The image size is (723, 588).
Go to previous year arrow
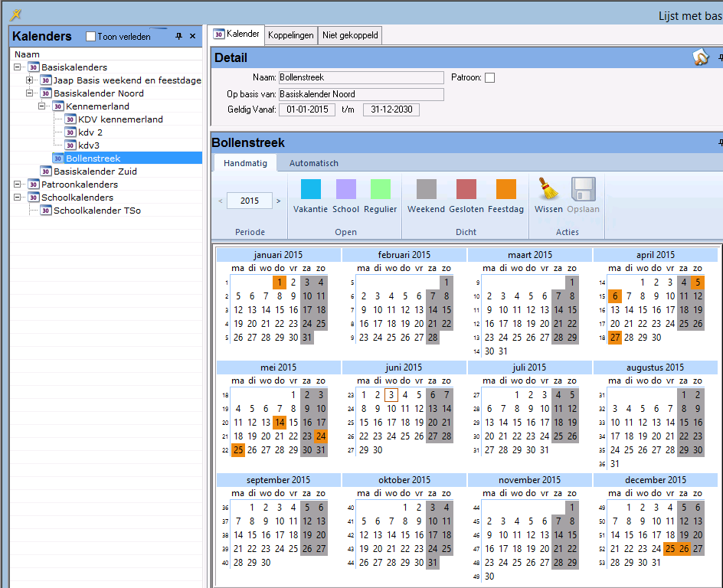[x=221, y=201]
